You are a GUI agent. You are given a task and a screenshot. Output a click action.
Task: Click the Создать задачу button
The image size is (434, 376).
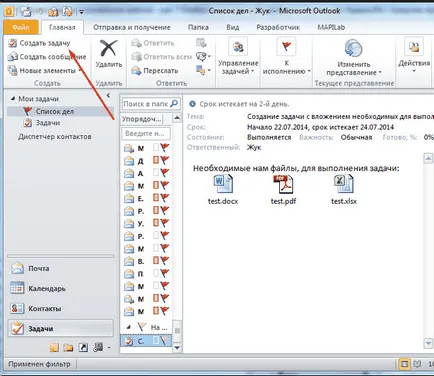(x=39, y=43)
